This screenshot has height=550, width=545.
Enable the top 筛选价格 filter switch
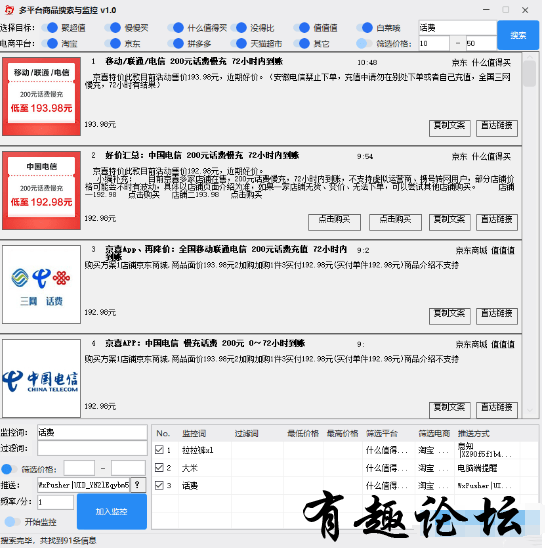click(x=364, y=43)
